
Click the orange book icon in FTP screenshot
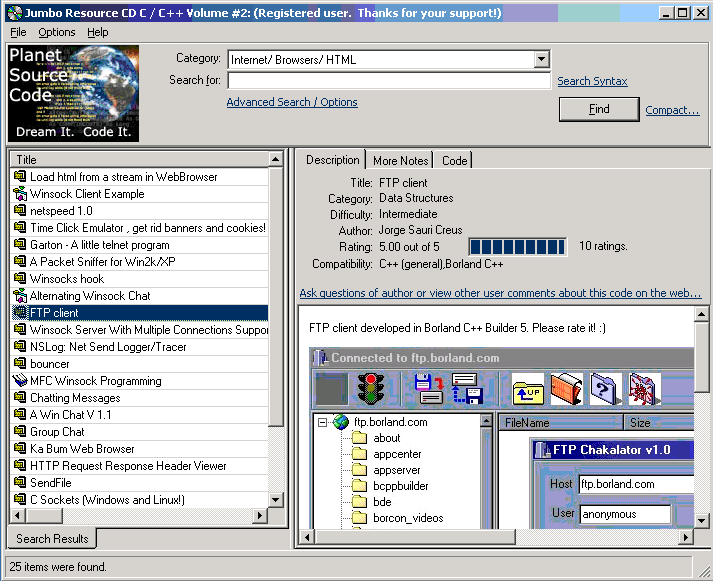(x=567, y=389)
